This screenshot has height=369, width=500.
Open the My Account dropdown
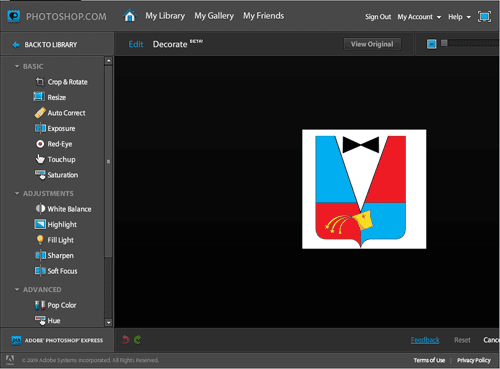(x=419, y=17)
